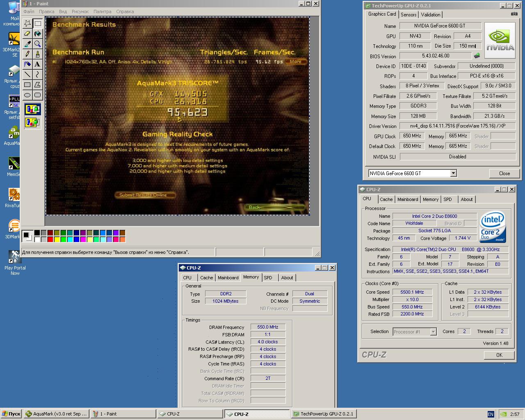Select the Airbrush tool in Paint
This screenshot has width=525, height=420.
tap(27, 64)
